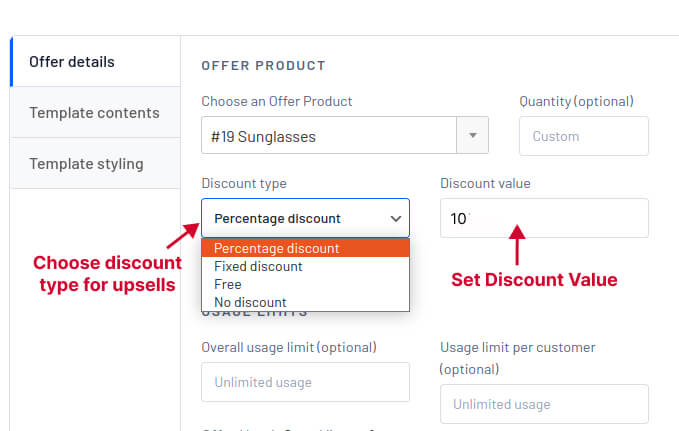The width and height of the screenshot is (679, 431).
Task: Click the Quantity Custom input field
Action: pyautogui.click(x=584, y=136)
